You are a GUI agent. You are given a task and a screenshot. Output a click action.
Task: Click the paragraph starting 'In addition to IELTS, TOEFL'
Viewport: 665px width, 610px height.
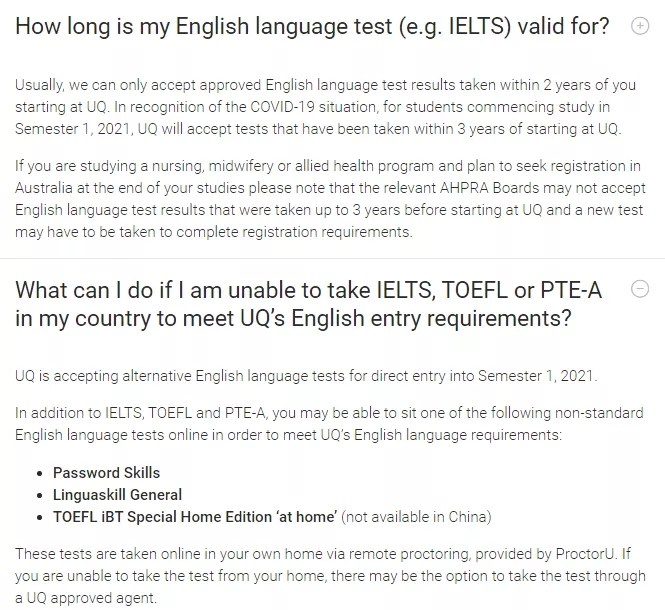[330, 424]
